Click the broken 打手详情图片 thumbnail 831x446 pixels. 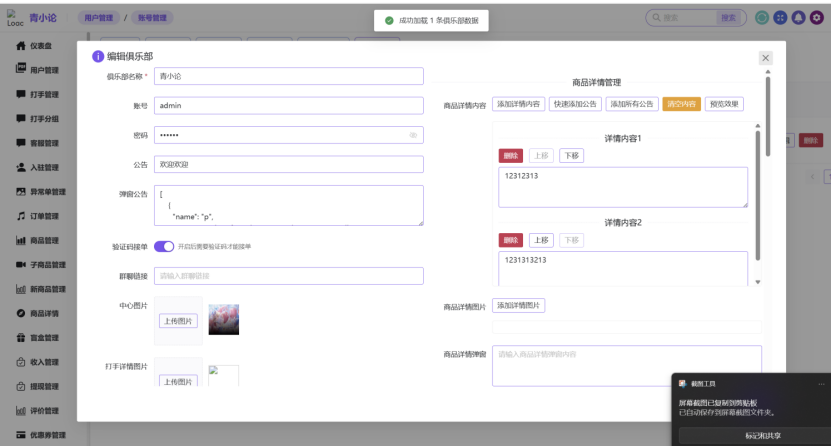click(x=223, y=376)
